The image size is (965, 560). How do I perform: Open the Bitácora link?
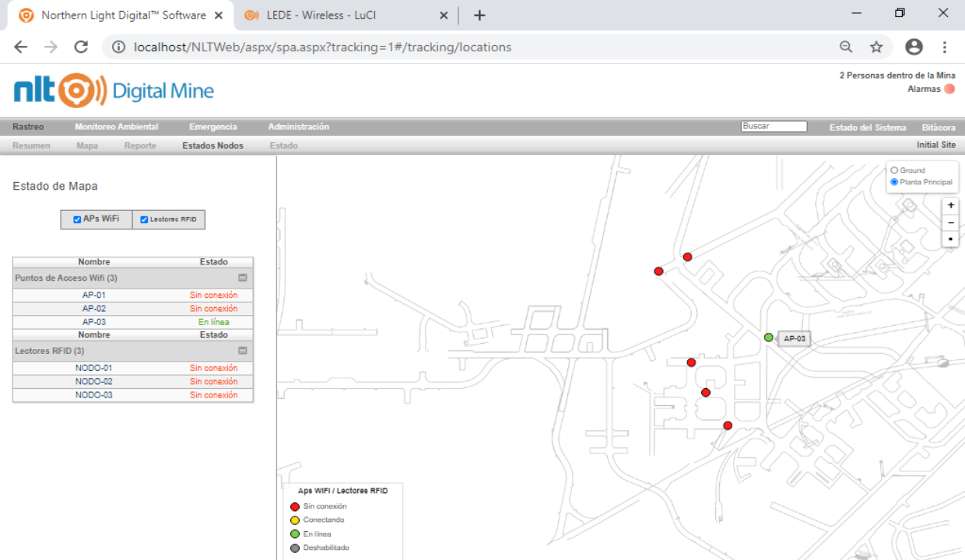click(x=939, y=128)
